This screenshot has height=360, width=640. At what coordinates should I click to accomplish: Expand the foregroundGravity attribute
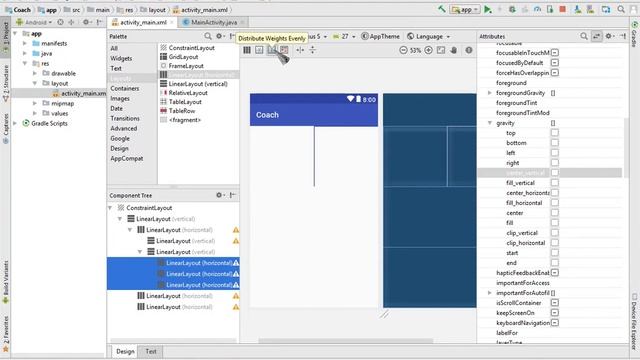490,93
